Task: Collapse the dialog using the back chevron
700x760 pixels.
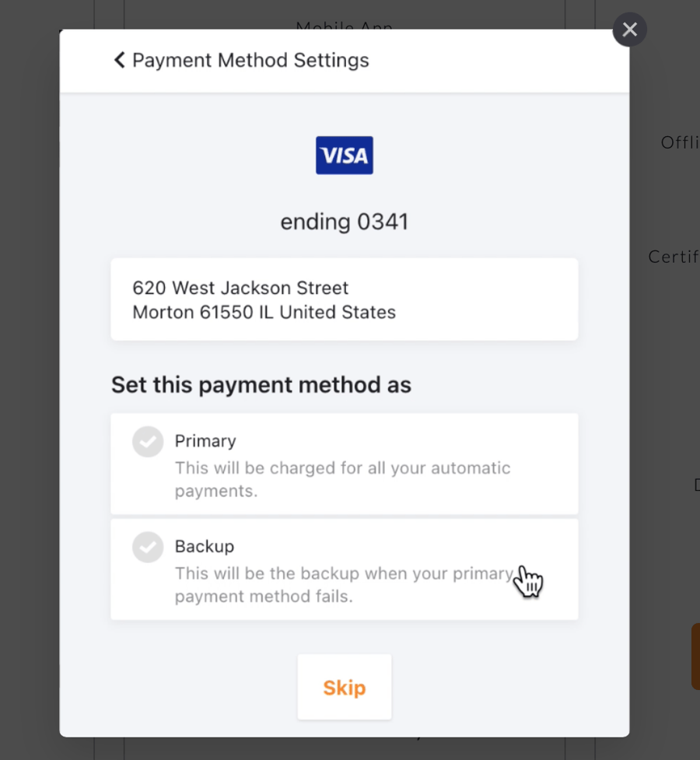Action: point(119,59)
